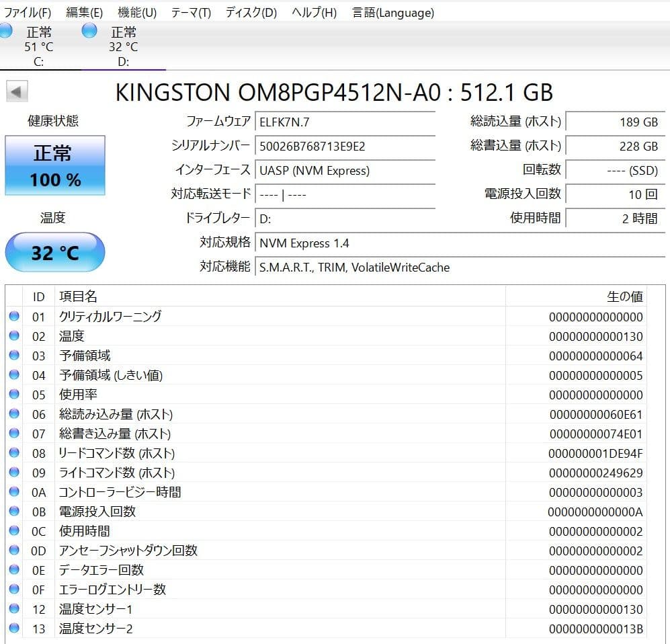The image size is (670, 644).
Task: Click the interface field UASP (NVM Express)
Action: [345, 171]
